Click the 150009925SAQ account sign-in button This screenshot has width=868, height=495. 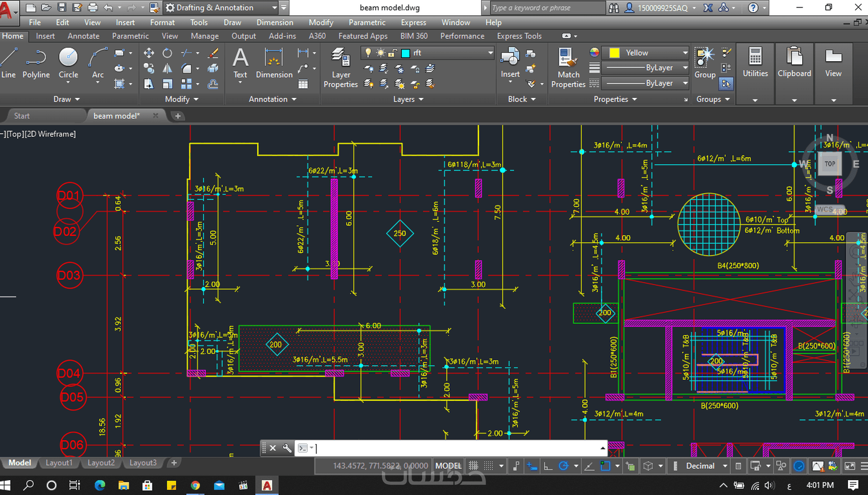click(x=661, y=8)
